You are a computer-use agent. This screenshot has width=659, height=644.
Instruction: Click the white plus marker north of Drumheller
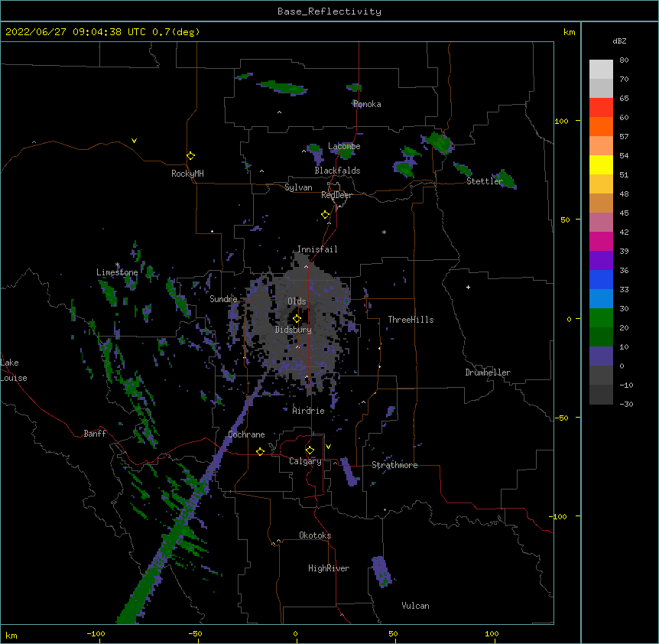tap(468, 287)
